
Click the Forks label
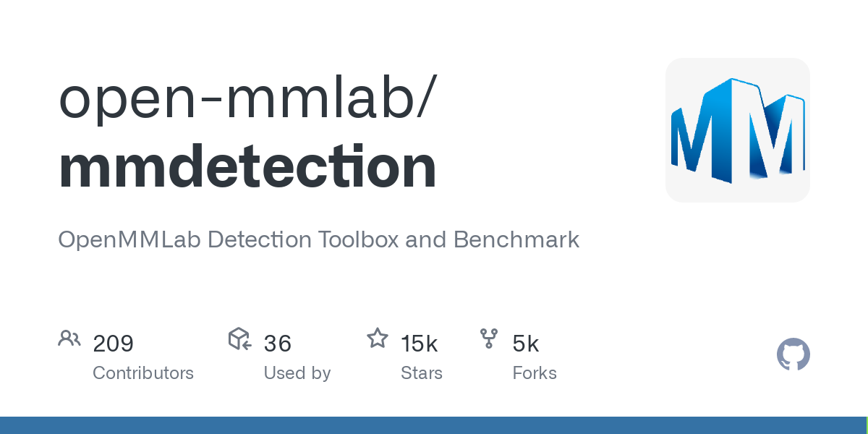[535, 373]
